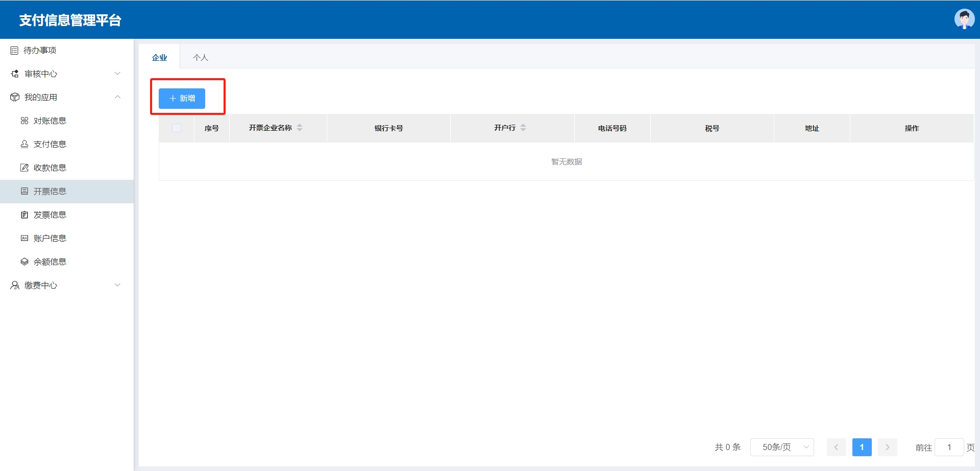The width and height of the screenshot is (980, 471).
Task: Select the 企业 tab
Action: tap(159, 58)
